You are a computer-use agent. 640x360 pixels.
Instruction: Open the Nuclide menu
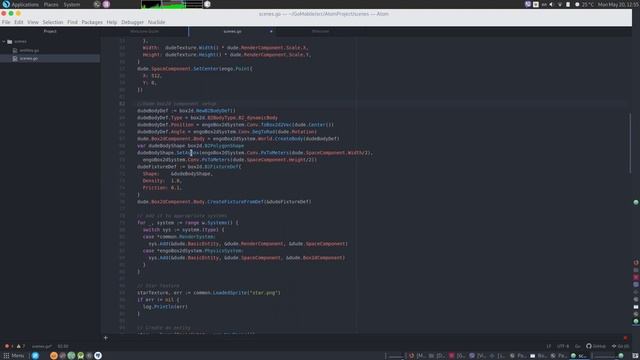point(156,22)
